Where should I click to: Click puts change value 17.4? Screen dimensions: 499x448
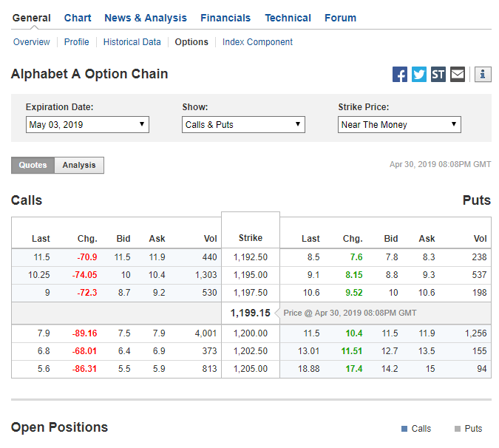[x=354, y=369]
